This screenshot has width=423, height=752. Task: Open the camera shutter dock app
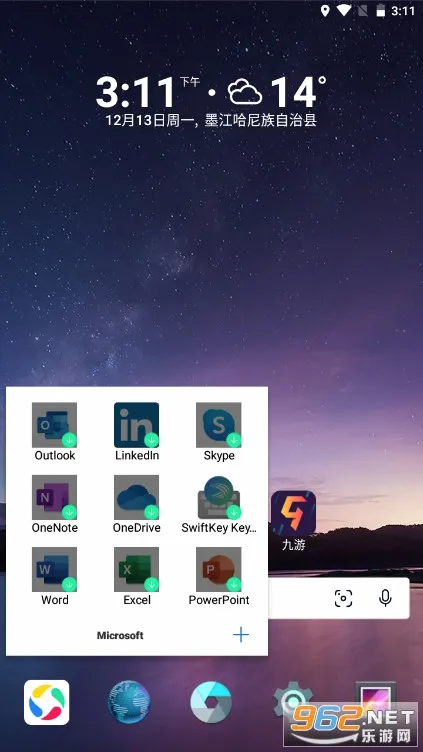point(211,702)
